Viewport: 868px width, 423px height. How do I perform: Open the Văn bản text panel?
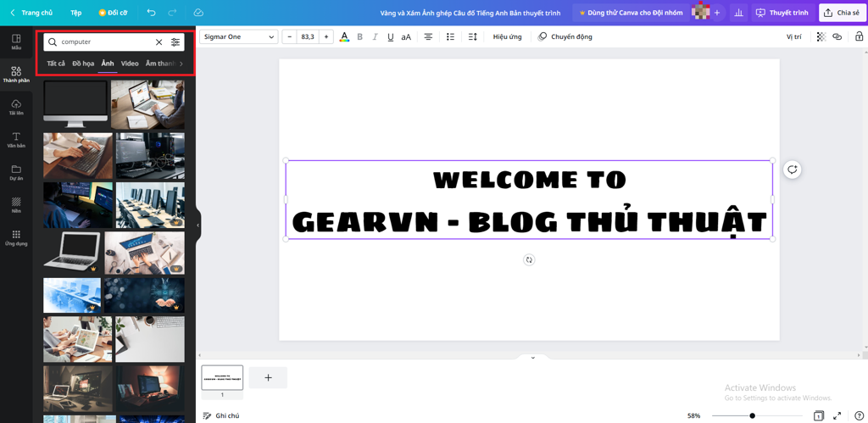tap(16, 140)
